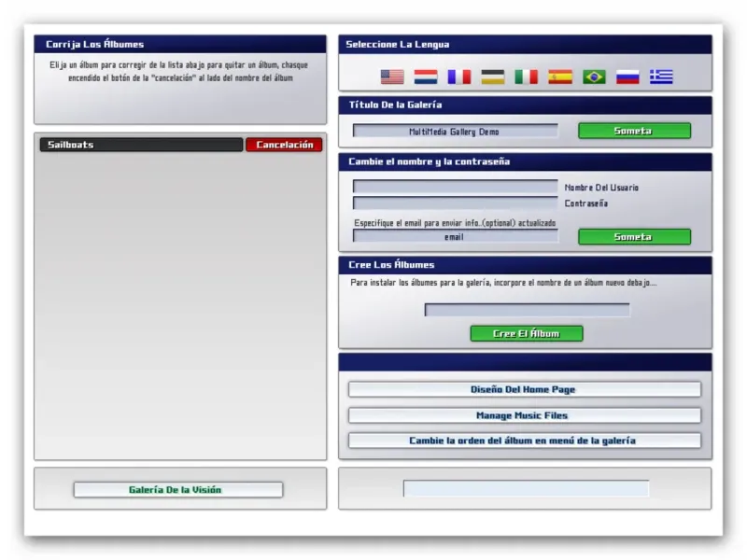Click the new album name field
Viewport: 747px width, 560px height.
click(x=527, y=310)
